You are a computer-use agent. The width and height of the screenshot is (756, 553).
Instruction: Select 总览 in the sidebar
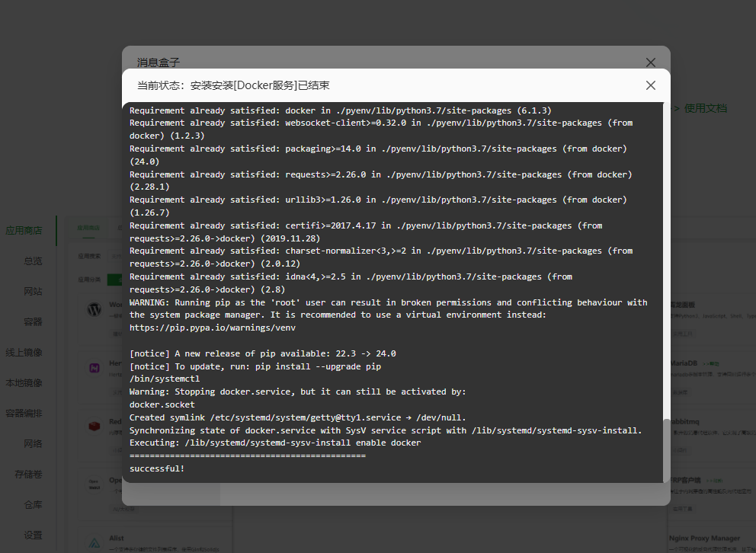pos(33,261)
